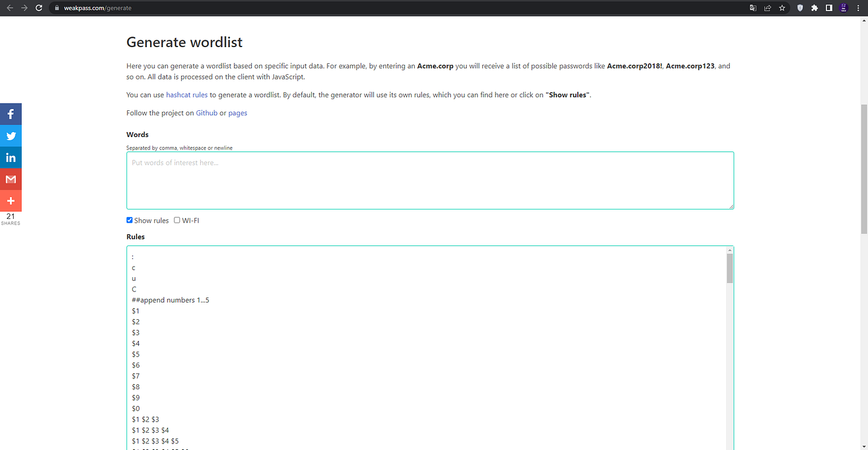Image resolution: width=868 pixels, height=450 pixels.
Task: Click the Rules scrollbar up arrow
Action: point(730,249)
